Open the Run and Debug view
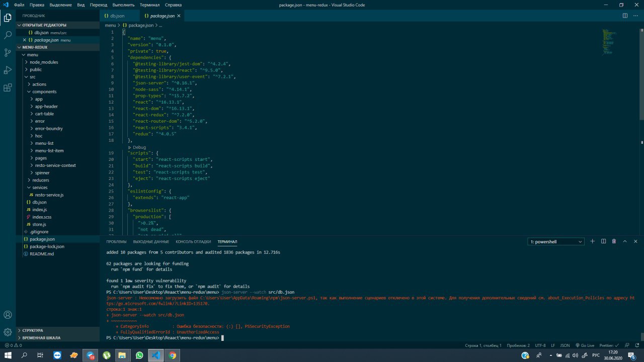The width and height of the screenshot is (644, 362). pos(8,70)
